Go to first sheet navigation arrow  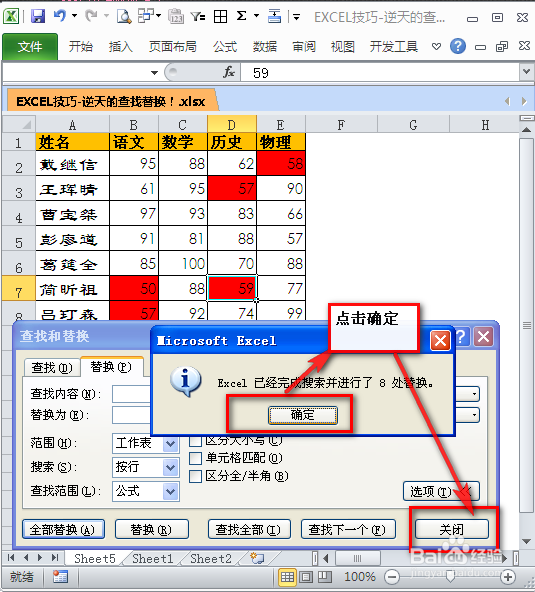(11, 558)
